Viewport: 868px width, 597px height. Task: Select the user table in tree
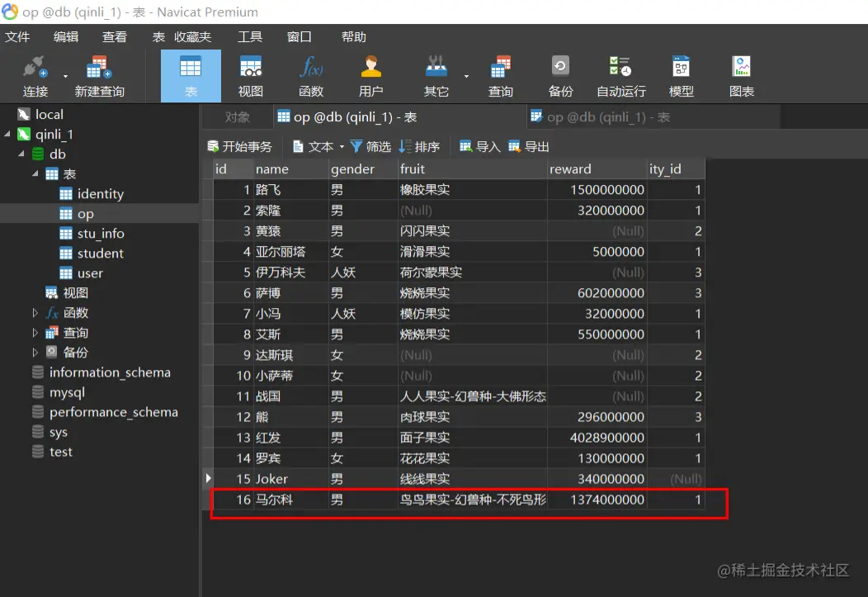pyautogui.click(x=90, y=273)
